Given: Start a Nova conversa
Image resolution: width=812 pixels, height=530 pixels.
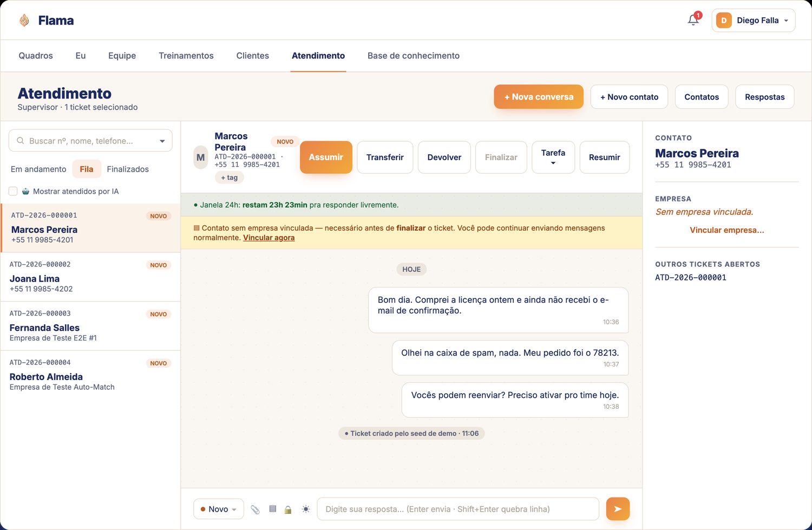Looking at the screenshot, I should (539, 97).
